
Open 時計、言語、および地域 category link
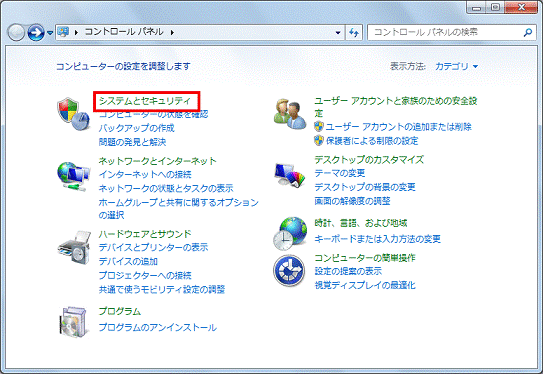click(360, 223)
